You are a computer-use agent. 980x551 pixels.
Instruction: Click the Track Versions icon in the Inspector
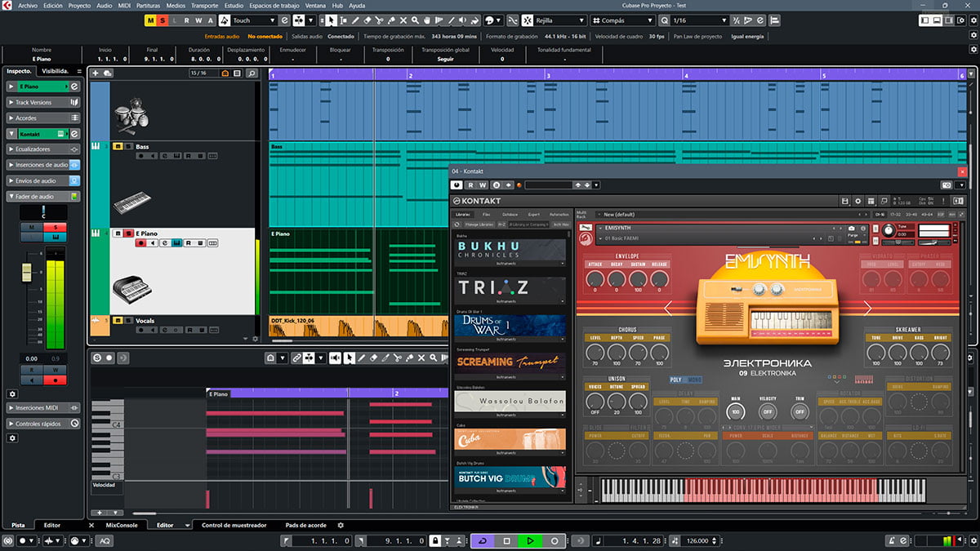click(x=74, y=102)
